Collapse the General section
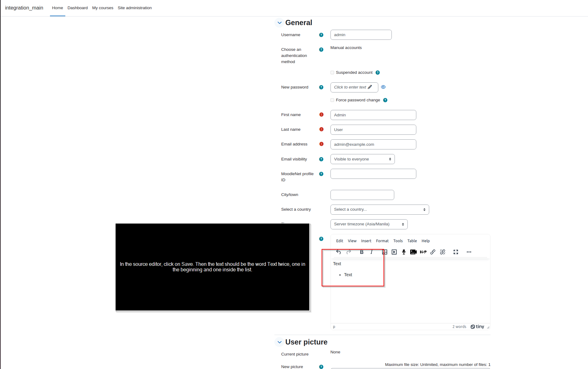The height and width of the screenshot is (369, 588). [280, 23]
